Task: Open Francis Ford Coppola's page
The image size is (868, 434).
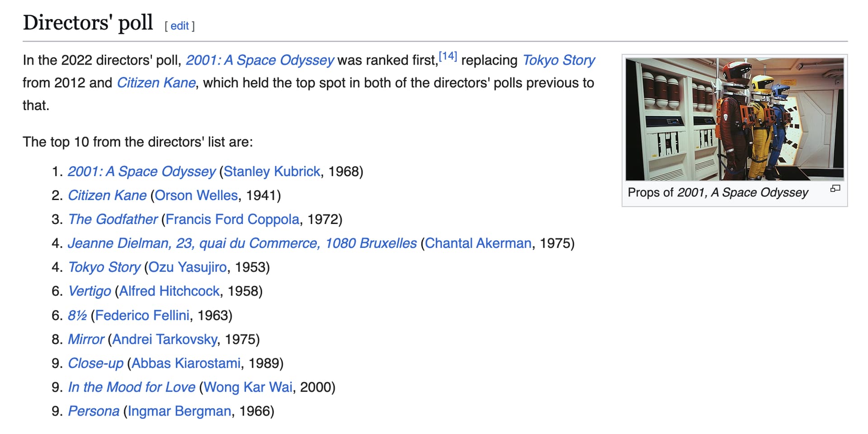Action: [x=232, y=219]
